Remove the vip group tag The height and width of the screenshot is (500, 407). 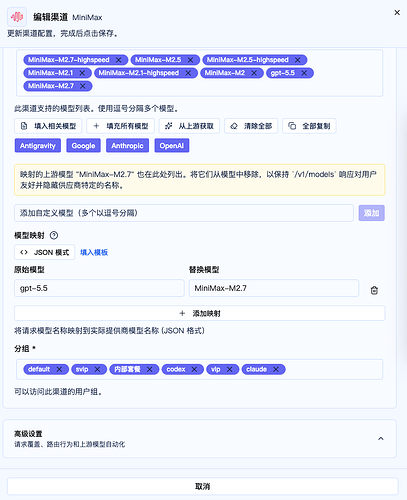(230, 369)
